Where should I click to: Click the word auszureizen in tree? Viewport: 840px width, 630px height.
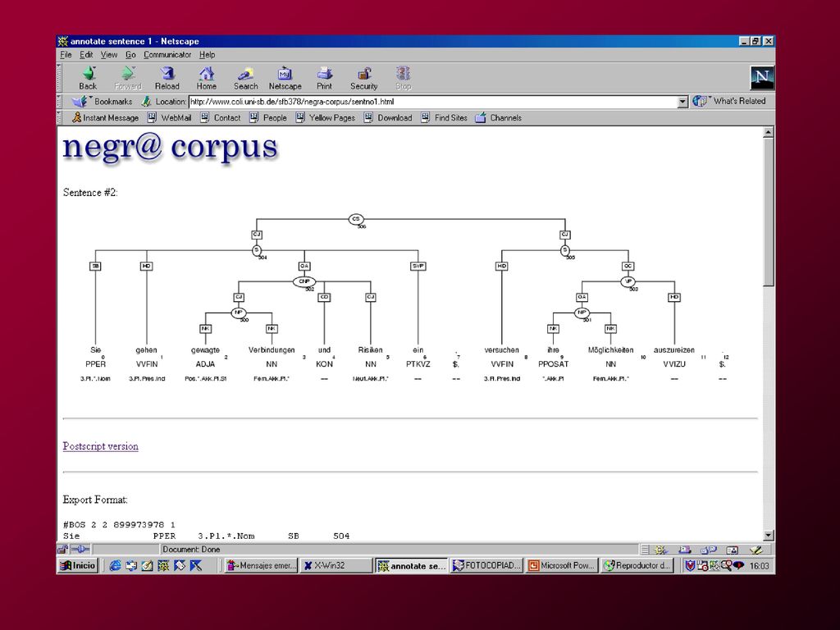click(674, 349)
